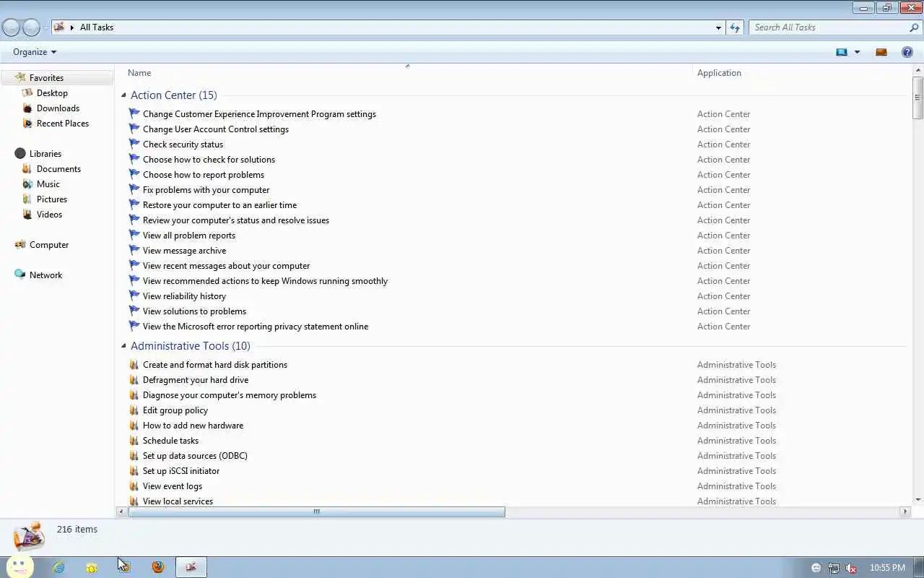This screenshot has height=578, width=924.
Task: Click the Back navigation button
Action: pyautogui.click(x=11, y=27)
